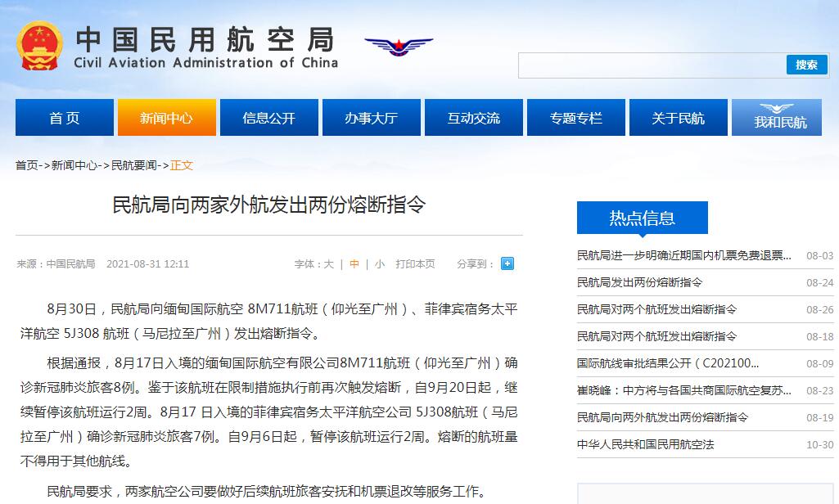Set font size to 中

coord(354,264)
